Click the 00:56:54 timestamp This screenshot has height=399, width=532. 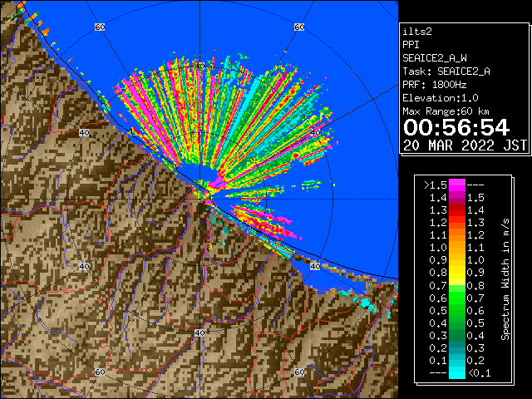pos(456,127)
